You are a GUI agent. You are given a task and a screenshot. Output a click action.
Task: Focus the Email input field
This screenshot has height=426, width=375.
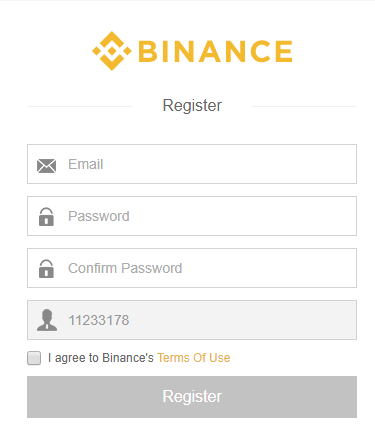(x=192, y=164)
